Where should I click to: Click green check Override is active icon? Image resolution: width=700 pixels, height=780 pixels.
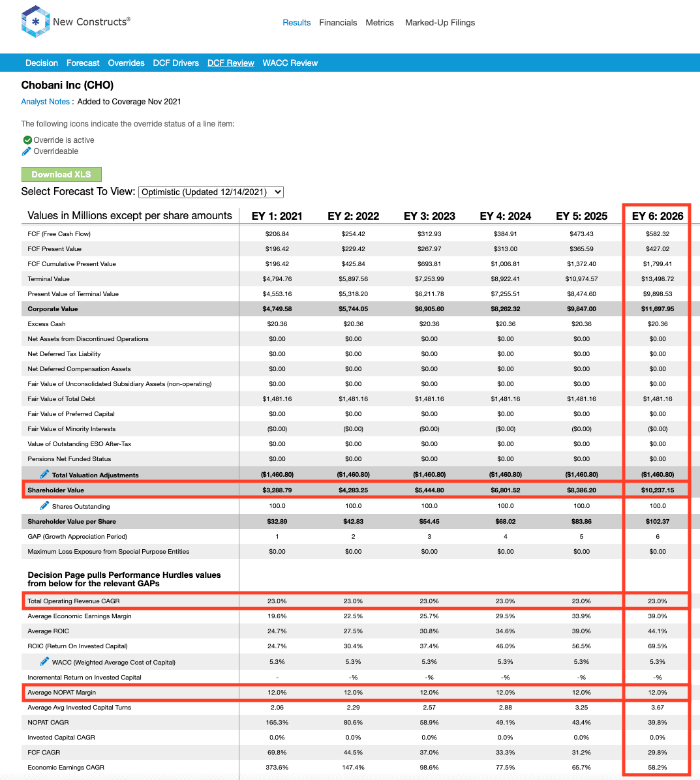[27, 140]
